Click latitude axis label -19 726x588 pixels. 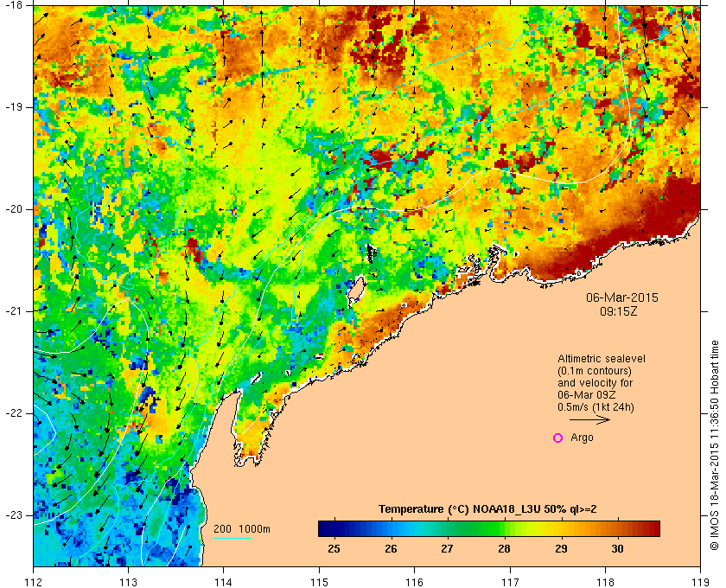tap(13, 107)
